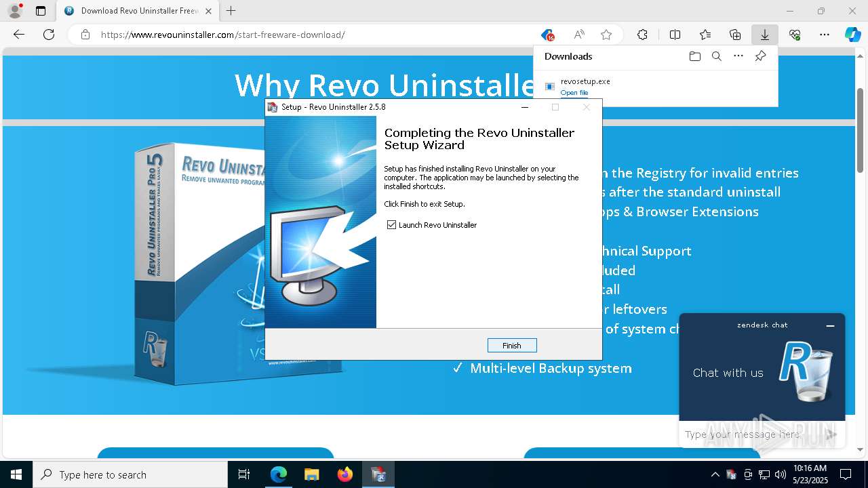
Task: Search the downloads list
Action: [x=716, y=56]
